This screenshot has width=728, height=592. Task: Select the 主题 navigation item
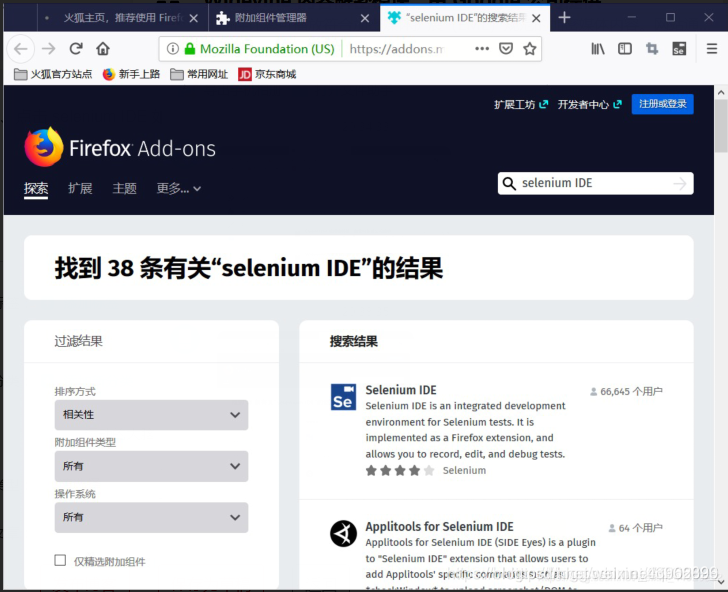[x=124, y=188]
